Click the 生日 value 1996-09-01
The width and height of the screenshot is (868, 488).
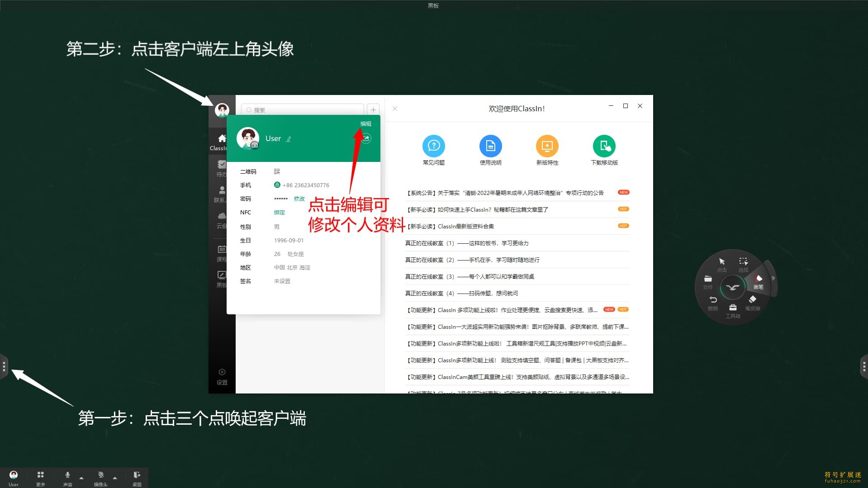[x=289, y=240]
